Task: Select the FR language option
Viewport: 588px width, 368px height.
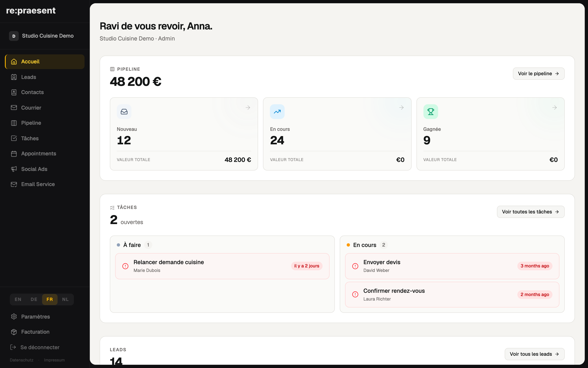Action: 50,299
